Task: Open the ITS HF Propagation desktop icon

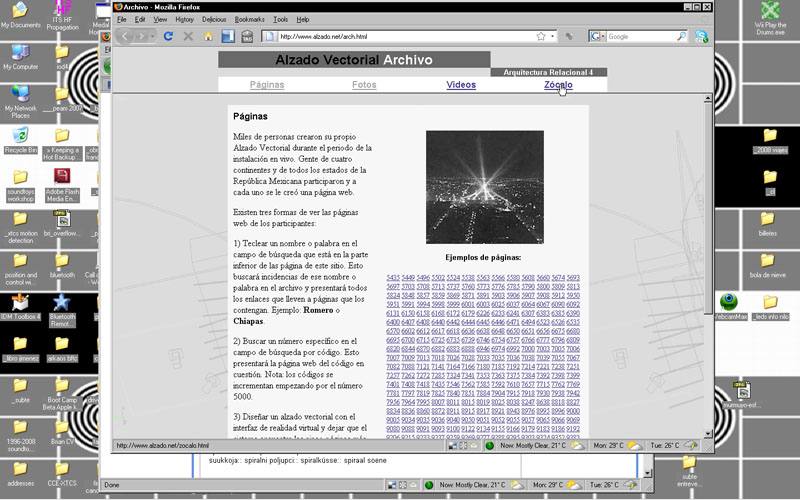Action: 62,16
